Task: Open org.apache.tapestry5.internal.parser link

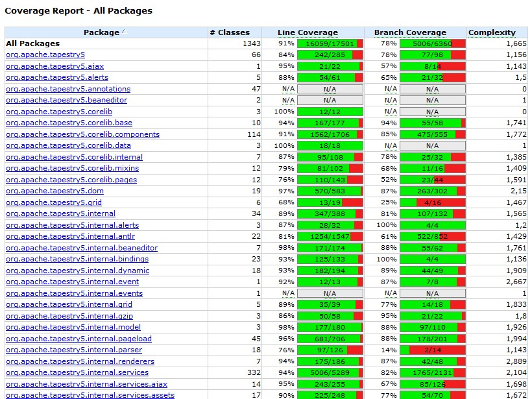Action: pos(74,350)
